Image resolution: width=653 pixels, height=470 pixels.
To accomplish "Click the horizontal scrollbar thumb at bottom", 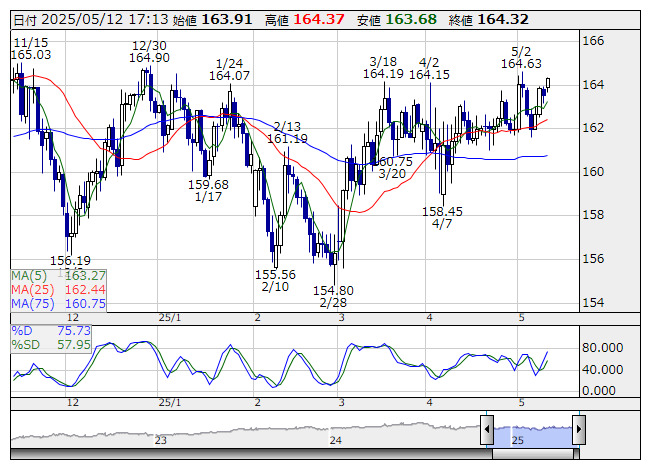I will point(533,453).
